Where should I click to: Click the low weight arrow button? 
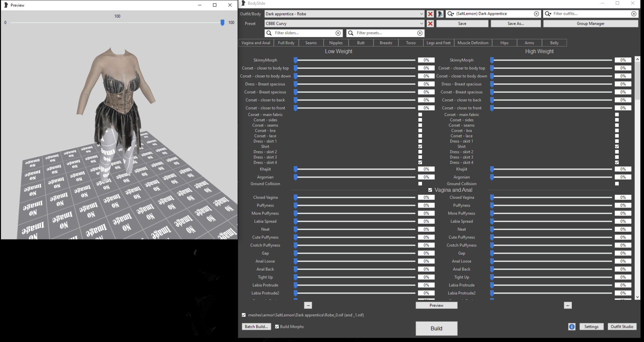pyautogui.click(x=308, y=305)
